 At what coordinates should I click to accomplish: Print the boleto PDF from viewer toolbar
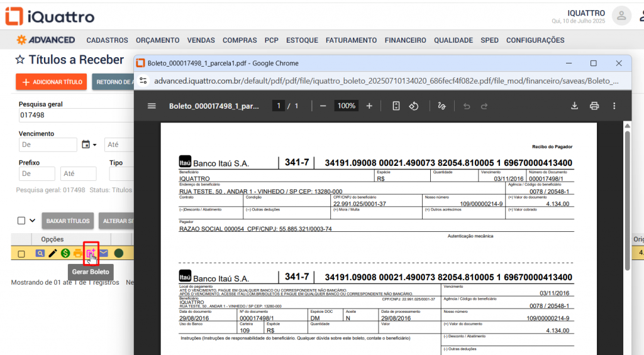pyautogui.click(x=594, y=106)
